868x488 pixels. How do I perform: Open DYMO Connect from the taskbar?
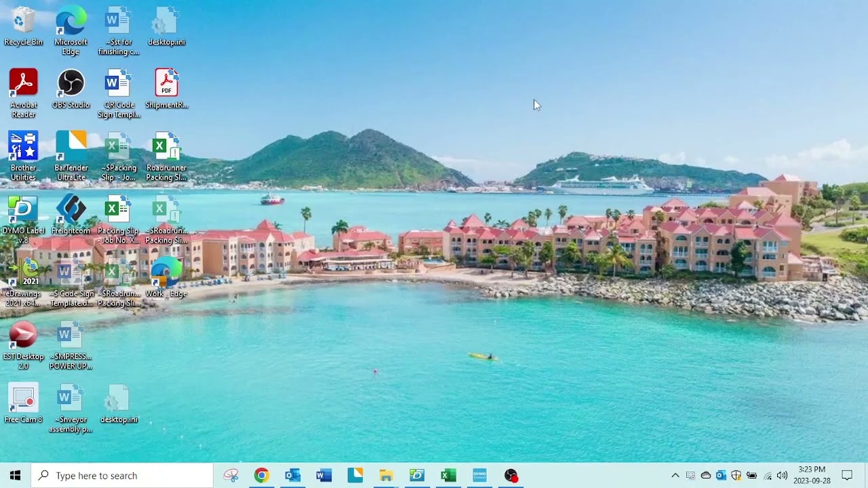click(479, 476)
